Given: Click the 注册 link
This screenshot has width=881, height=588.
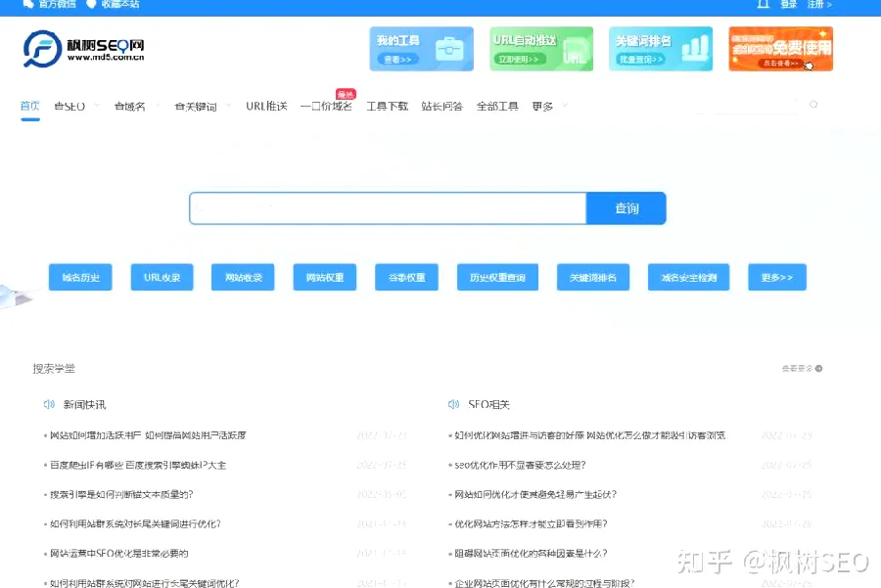Looking at the screenshot, I should point(815,4).
